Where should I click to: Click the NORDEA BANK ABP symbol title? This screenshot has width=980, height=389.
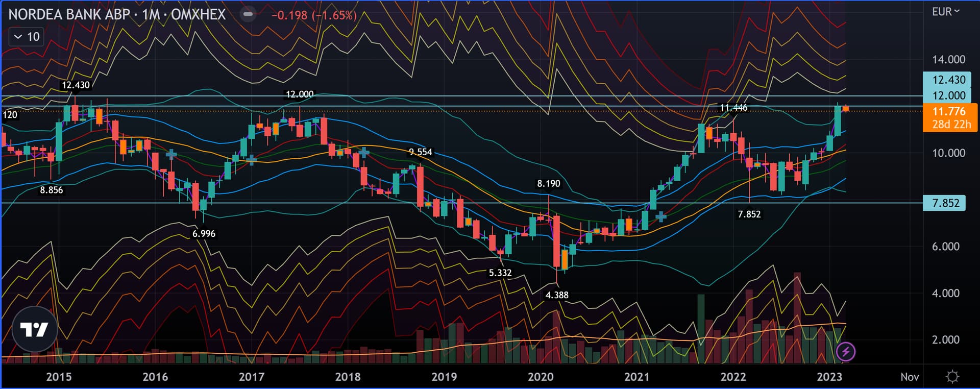point(69,14)
